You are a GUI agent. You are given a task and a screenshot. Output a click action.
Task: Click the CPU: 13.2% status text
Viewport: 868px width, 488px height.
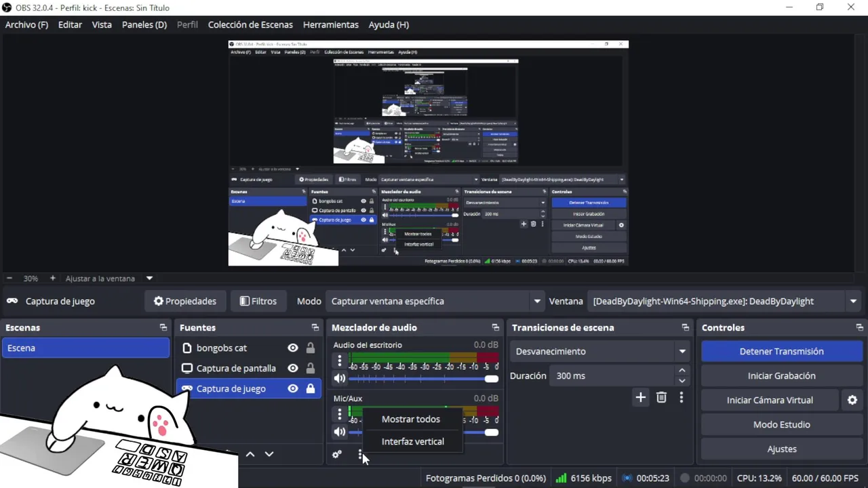click(759, 478)
